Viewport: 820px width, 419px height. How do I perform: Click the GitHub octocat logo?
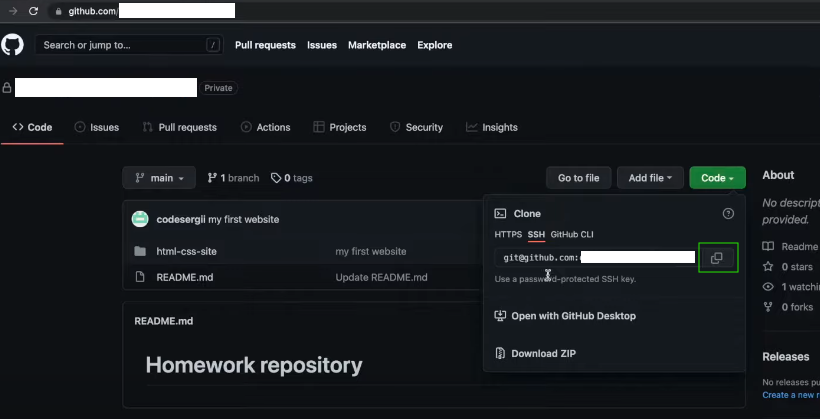(12, 45)
